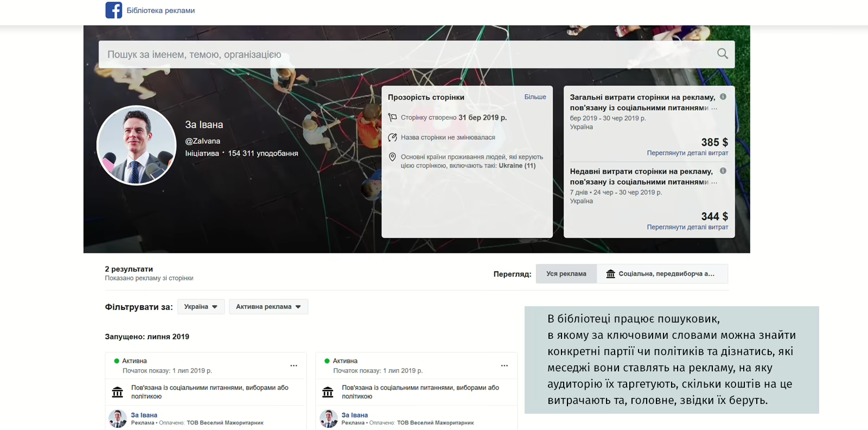Click the За Івана profile photo
Viewport: 868px width, 430px height.
pos(137,146)
